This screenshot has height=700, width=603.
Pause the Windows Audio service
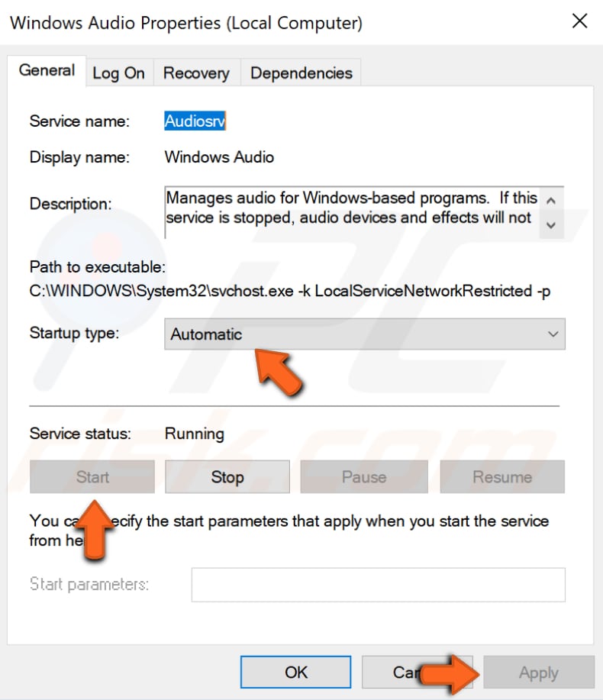(364, 477)
